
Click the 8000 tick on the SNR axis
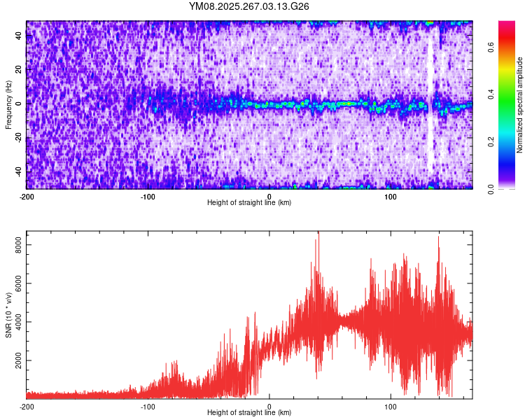pos(16,244)
